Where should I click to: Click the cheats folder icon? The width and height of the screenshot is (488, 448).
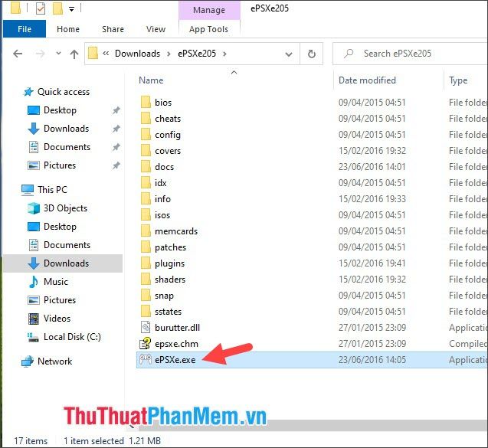[146, 118]
